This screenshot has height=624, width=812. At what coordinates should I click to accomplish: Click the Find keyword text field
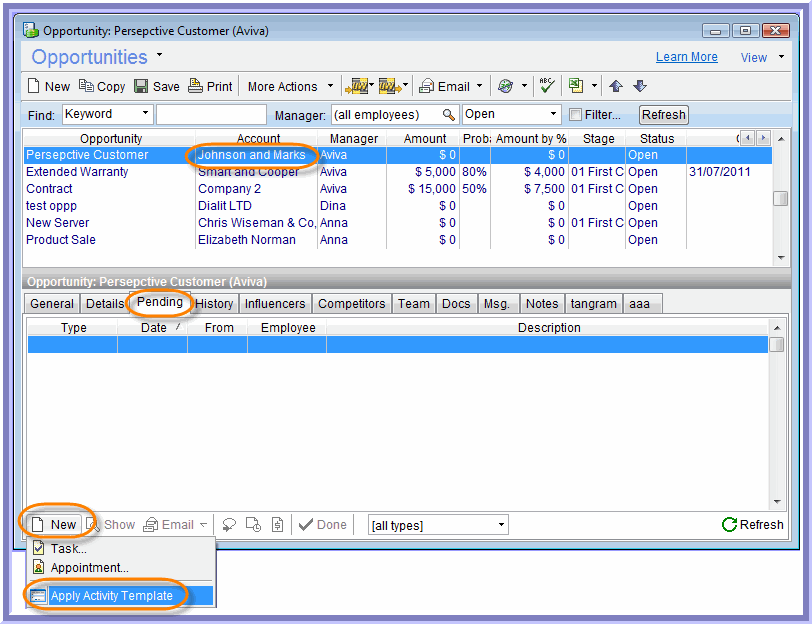[x=211, y=115]
